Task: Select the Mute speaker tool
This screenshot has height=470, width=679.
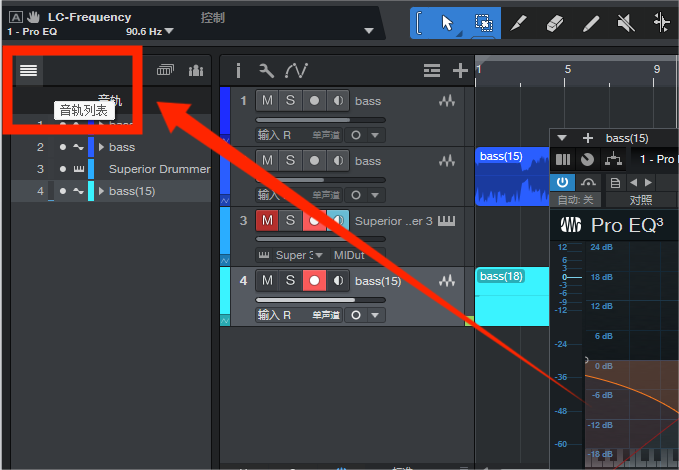Action: pos(626,23)
